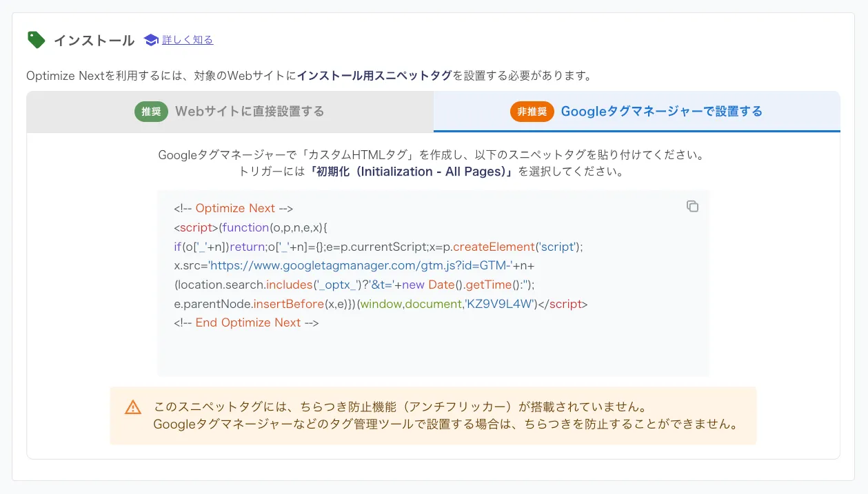868x494 pixels.
Task: Click the googletagmanager.com URL in the code
Action: tap(361, 266)
